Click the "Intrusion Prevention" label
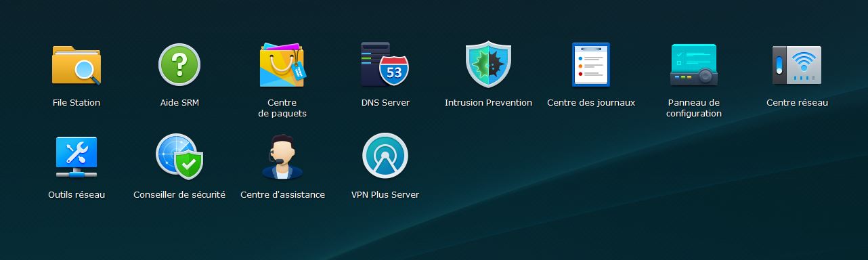The image size is (868, 260). (488, 103)
